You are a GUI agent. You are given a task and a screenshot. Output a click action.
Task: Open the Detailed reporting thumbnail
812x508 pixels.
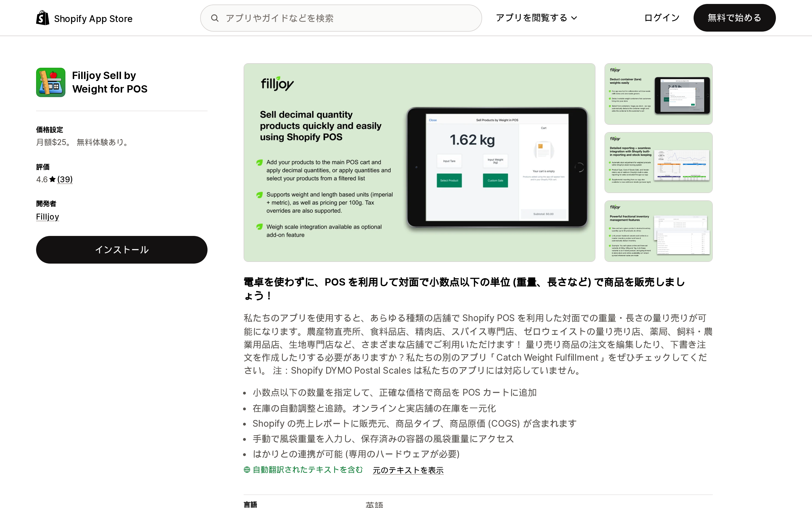(x=658, y=163)
